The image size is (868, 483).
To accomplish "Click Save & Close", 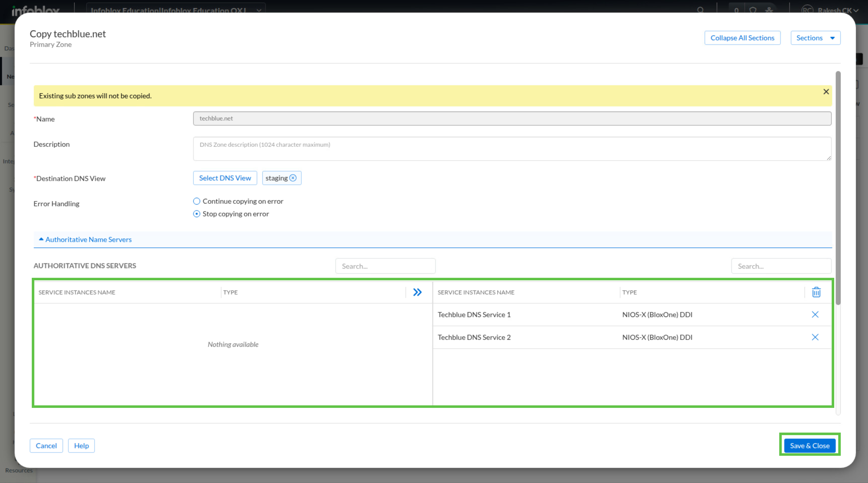I will click(810, 446).
